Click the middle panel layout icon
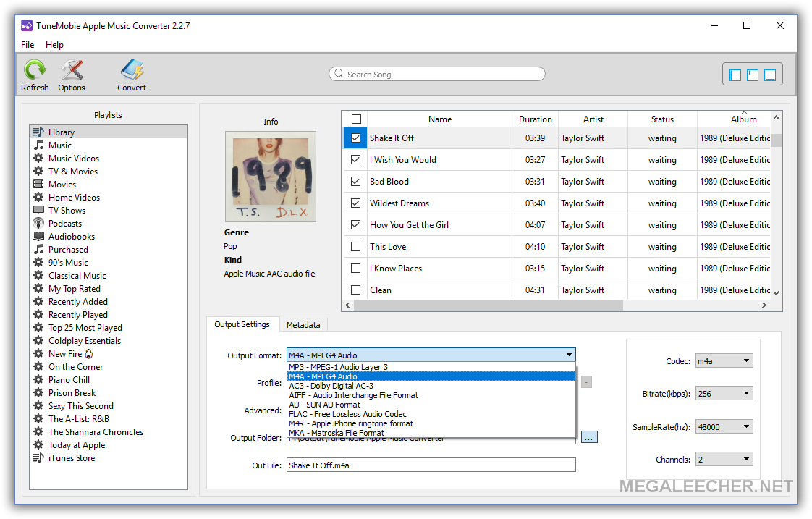The height and width of the screenshot is (519, 812). coord(753,75)
